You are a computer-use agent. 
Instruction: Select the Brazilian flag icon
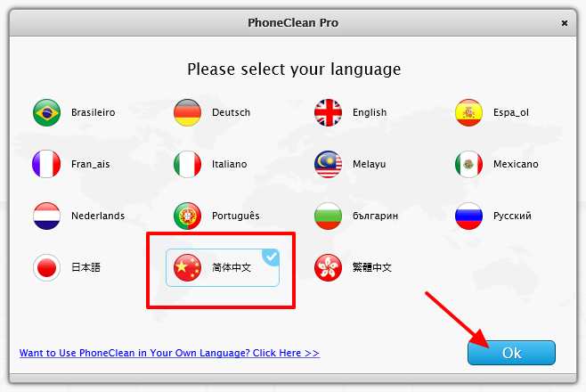point(46,112)
